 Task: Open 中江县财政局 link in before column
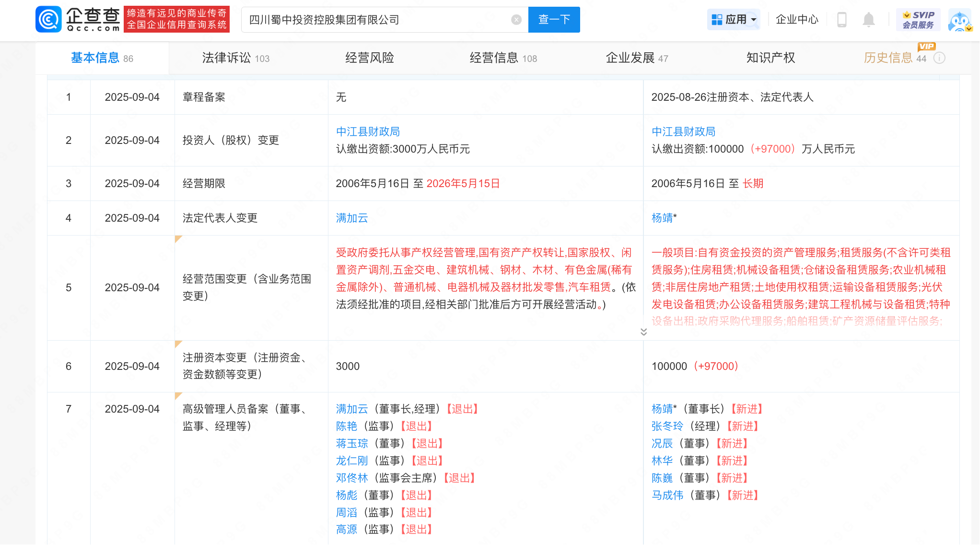coord(368,131)
